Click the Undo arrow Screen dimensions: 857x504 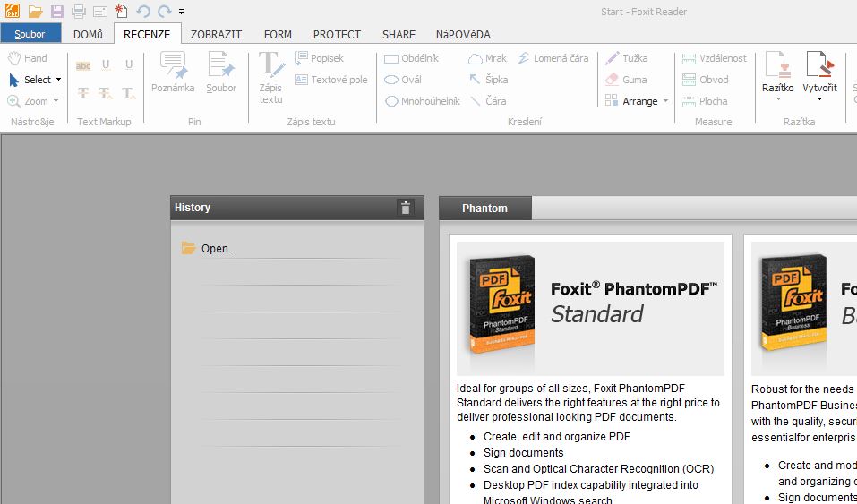coord(143,11)
